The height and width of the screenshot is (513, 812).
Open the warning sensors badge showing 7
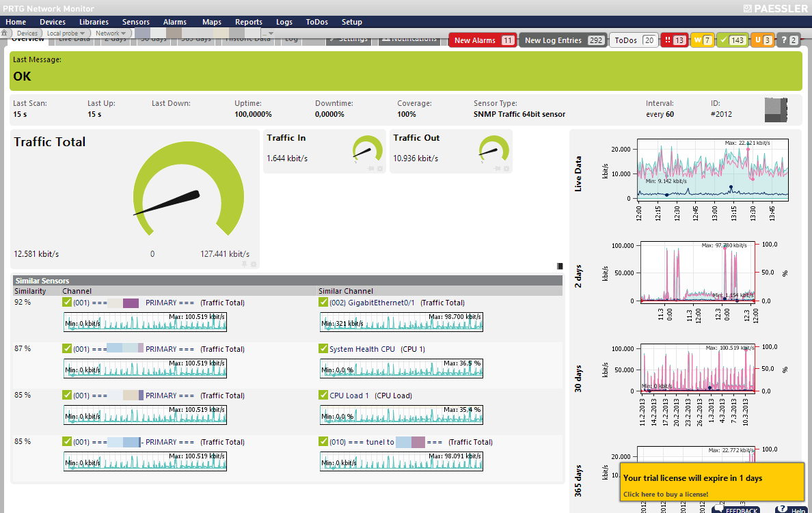(x=702, y=40)
